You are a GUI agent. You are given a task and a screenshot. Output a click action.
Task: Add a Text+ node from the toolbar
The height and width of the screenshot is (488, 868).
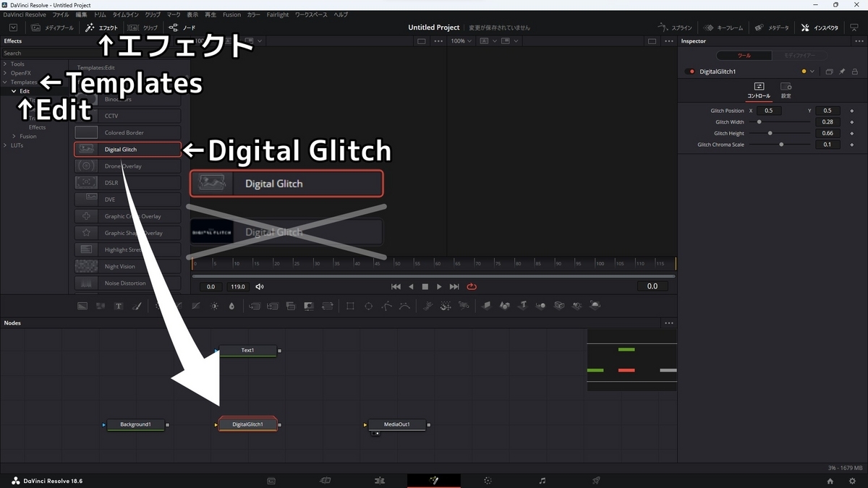(119, 305)
